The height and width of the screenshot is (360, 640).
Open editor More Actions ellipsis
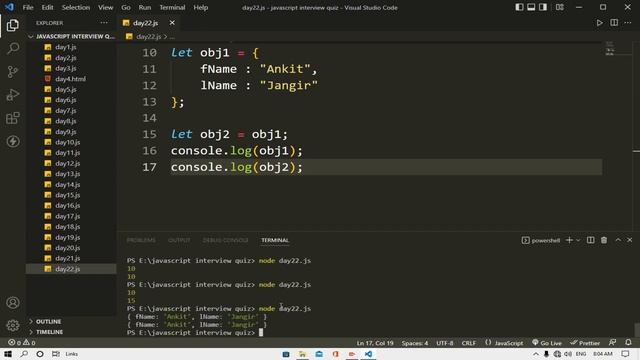coord(628,23)
